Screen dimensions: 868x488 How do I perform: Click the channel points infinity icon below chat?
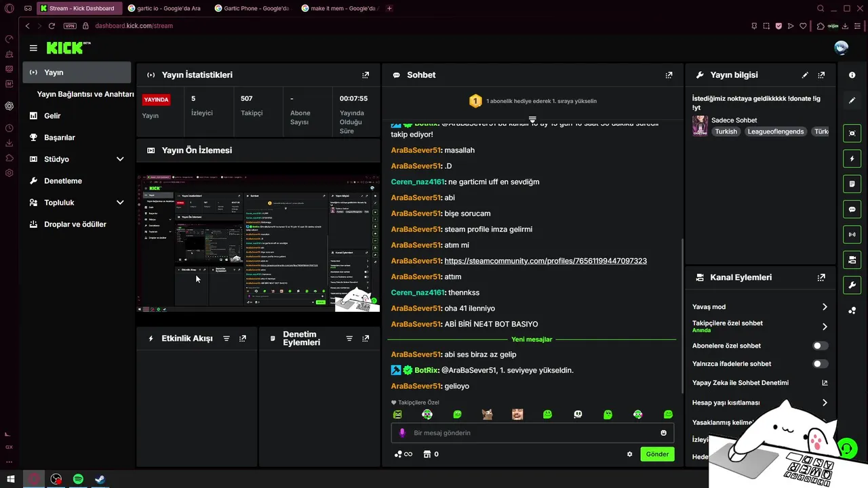click(403, 454)
